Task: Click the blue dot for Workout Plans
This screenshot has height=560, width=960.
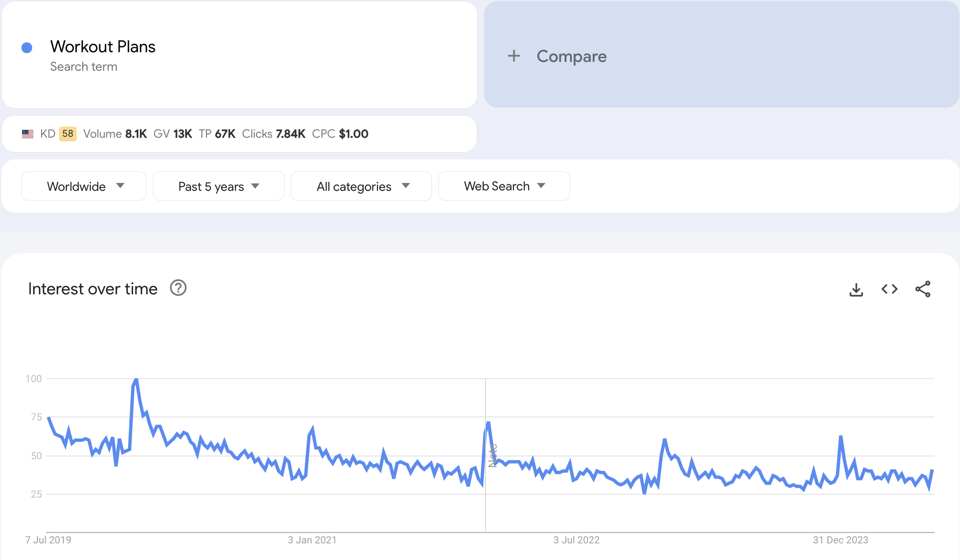Action: point(27,48)
